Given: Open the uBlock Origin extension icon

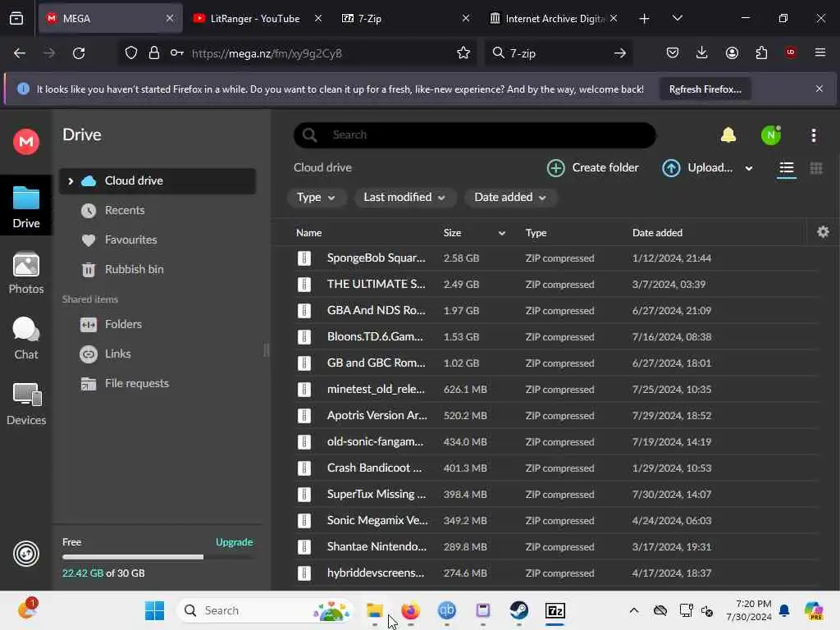Looking at the screenshot, I should tap(791, 52).
